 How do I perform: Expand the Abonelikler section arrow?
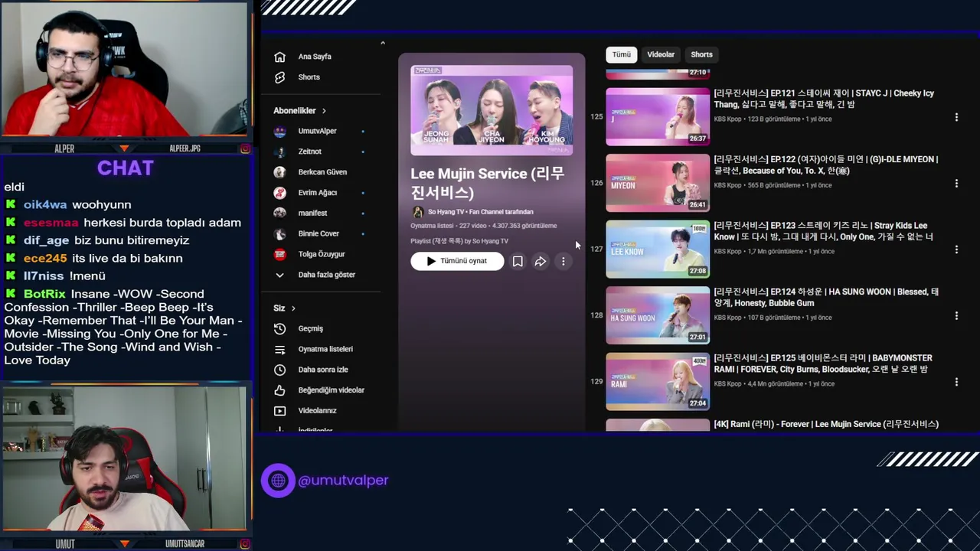click(x=324, y=111)
